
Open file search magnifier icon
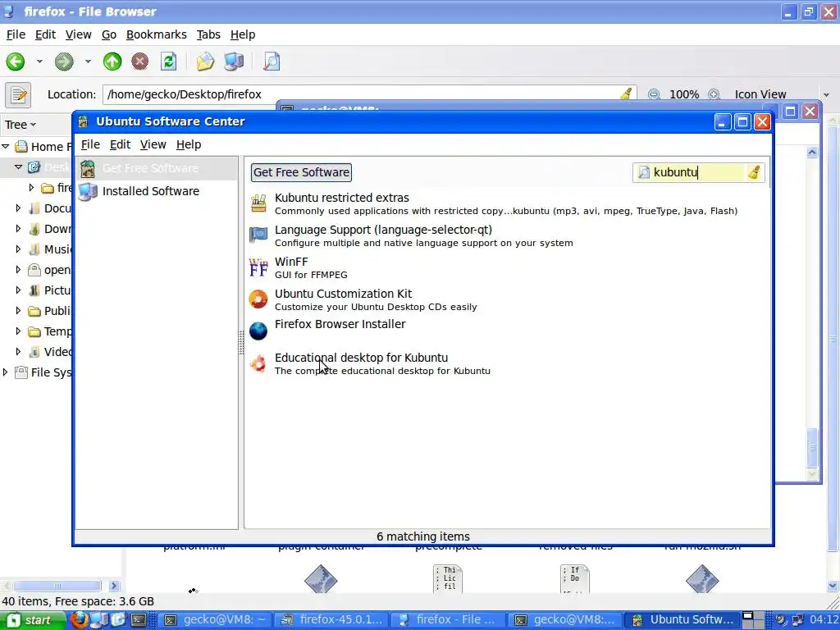[272, 62]
